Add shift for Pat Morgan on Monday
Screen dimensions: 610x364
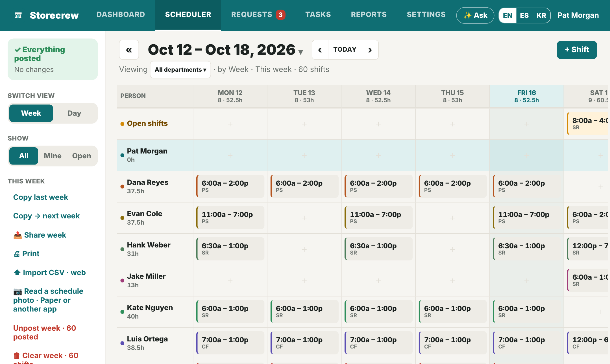coord(230,155)
